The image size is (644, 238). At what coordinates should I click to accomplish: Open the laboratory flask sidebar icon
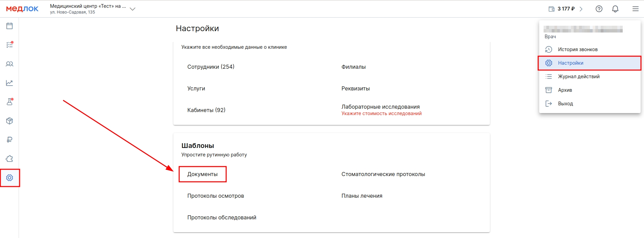9,102
